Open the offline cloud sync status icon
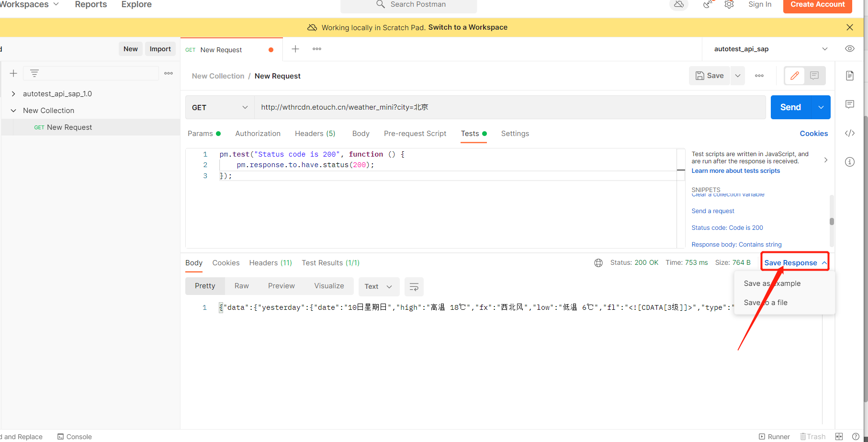 (678, 4)
